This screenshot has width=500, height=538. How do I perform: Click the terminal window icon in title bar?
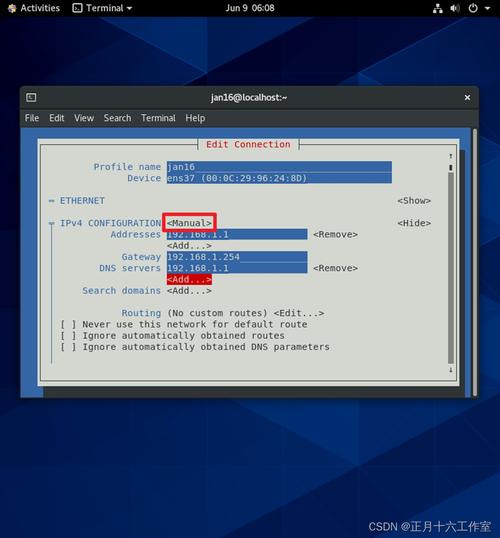(31, 98)
